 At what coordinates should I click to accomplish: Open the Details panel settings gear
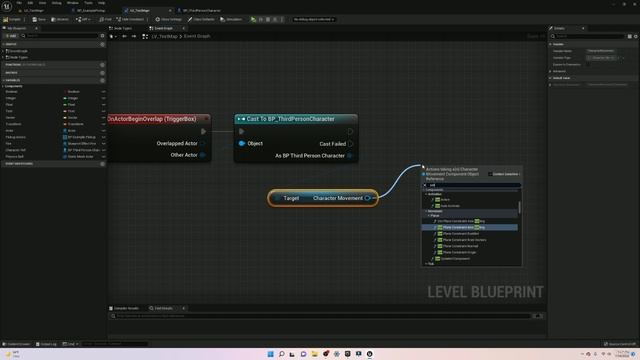pyautogui.click(x=636, y=36)
